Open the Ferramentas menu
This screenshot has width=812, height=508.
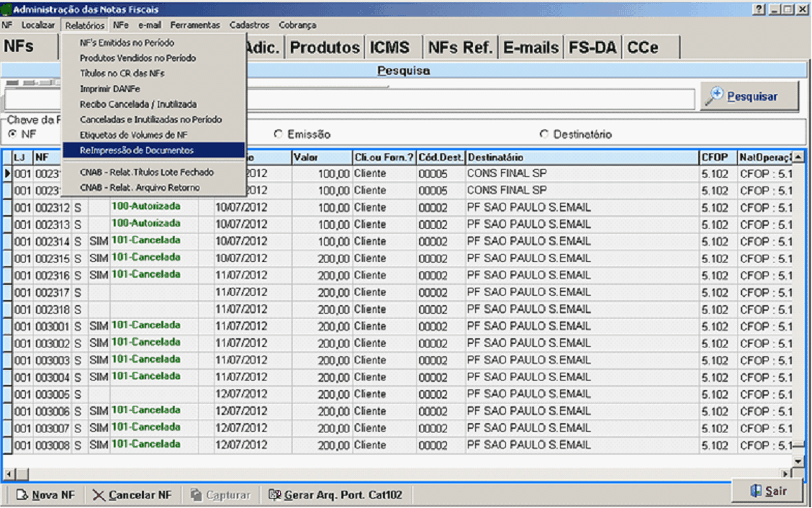coord(195,25)
